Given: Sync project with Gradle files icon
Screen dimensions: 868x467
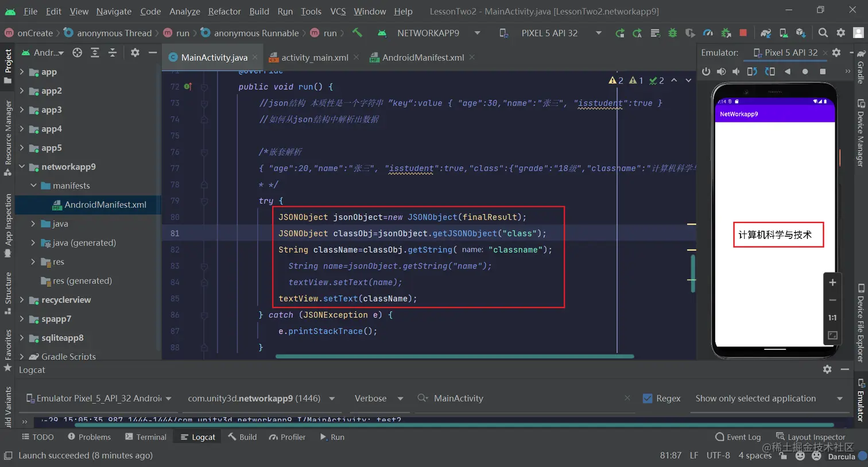Looking at the screenshot, I should click(x=765, y=33).
